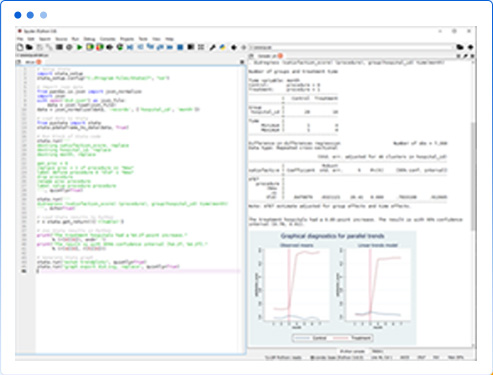Viewport: 493px width, 375px height.
Task: Open the Python path manager icon
Action: tap(222, 47)
